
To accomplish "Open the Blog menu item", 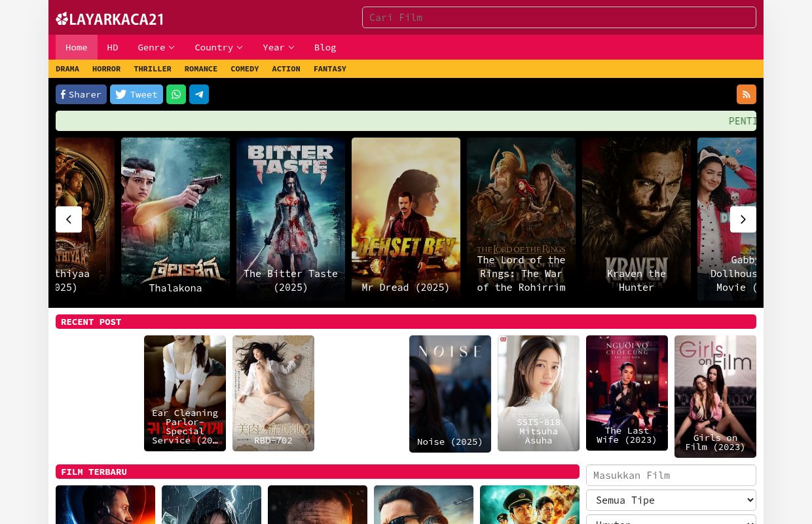I will [x=325, y=47].
